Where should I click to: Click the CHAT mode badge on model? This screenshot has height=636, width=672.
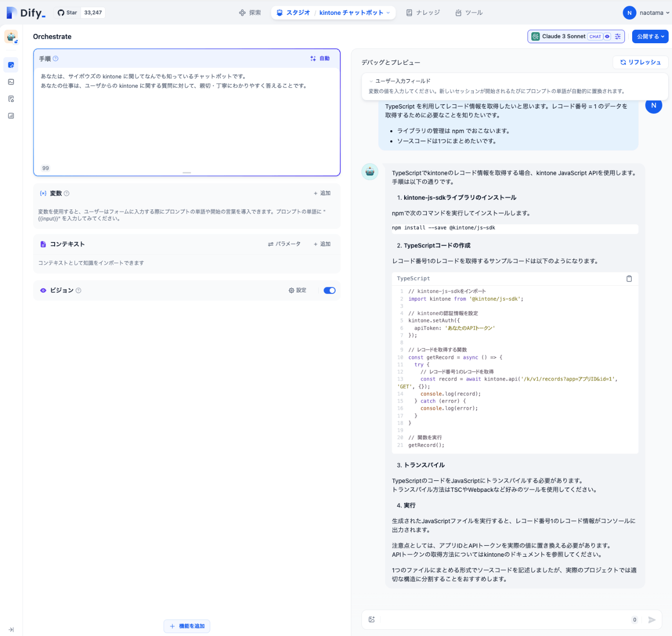[595, 37]
